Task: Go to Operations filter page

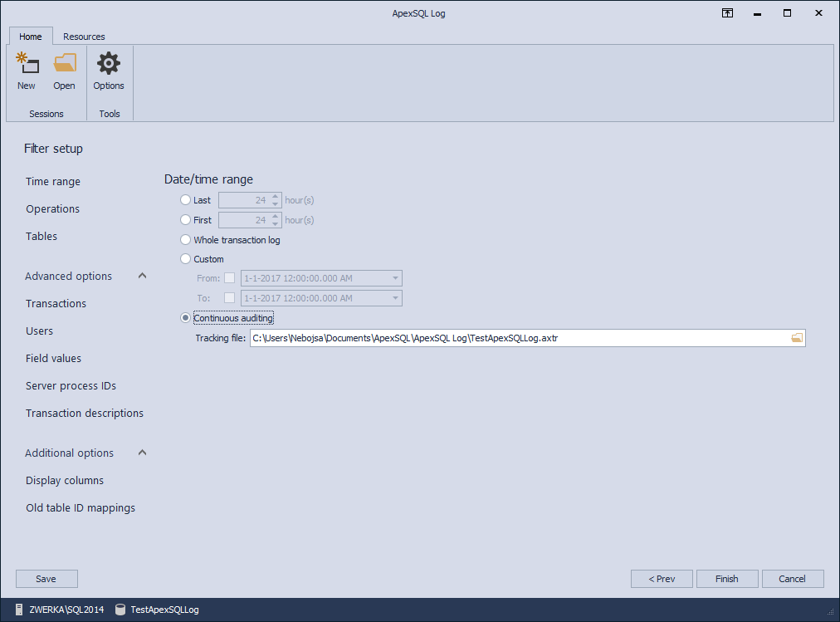Action: 52,209
